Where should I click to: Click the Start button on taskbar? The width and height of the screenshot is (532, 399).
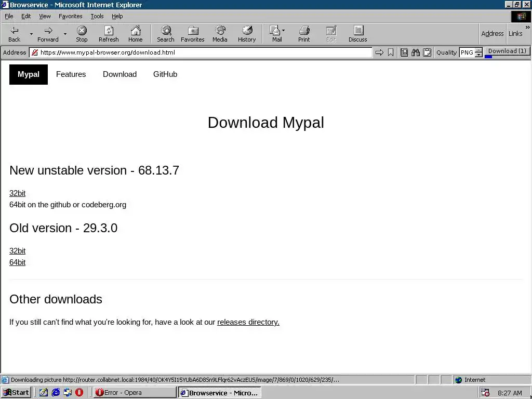tap(16, 393)
